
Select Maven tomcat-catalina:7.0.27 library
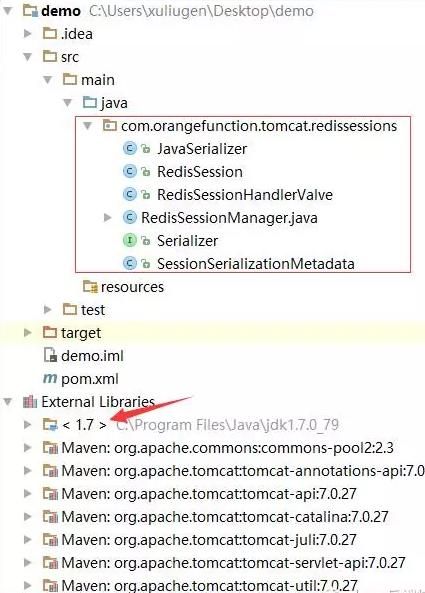click(225, 517)
